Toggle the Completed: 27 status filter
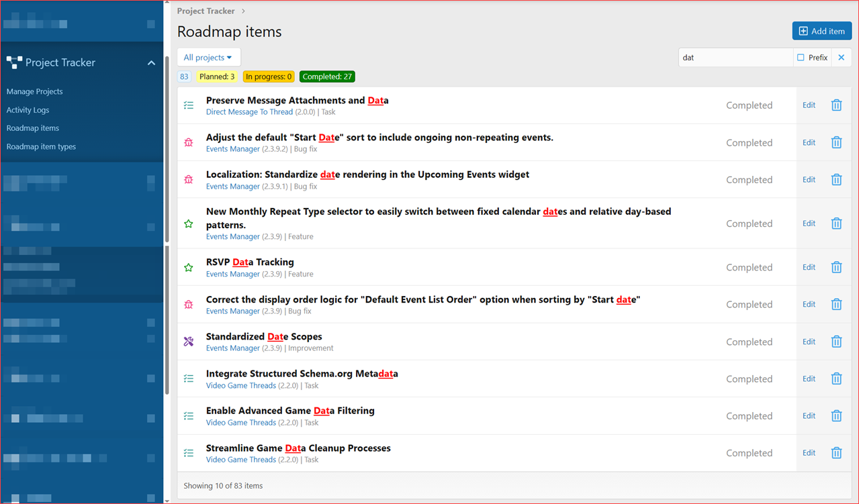The image size is (859, 504). [x=327, y=76]
